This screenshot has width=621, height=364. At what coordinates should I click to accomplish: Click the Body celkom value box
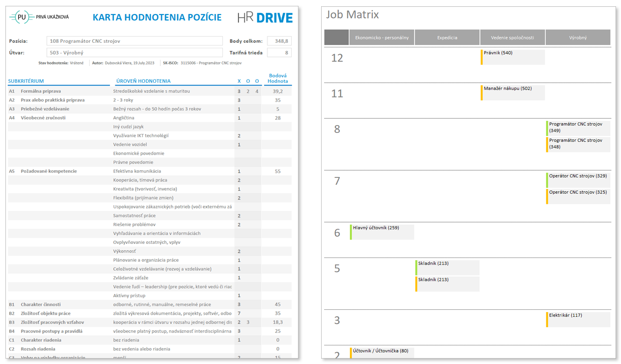pyautogui.click(x=279, y=41)
